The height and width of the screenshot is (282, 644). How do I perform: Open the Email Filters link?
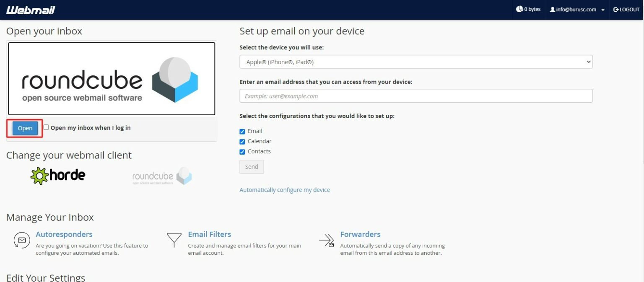pos(209,234)
